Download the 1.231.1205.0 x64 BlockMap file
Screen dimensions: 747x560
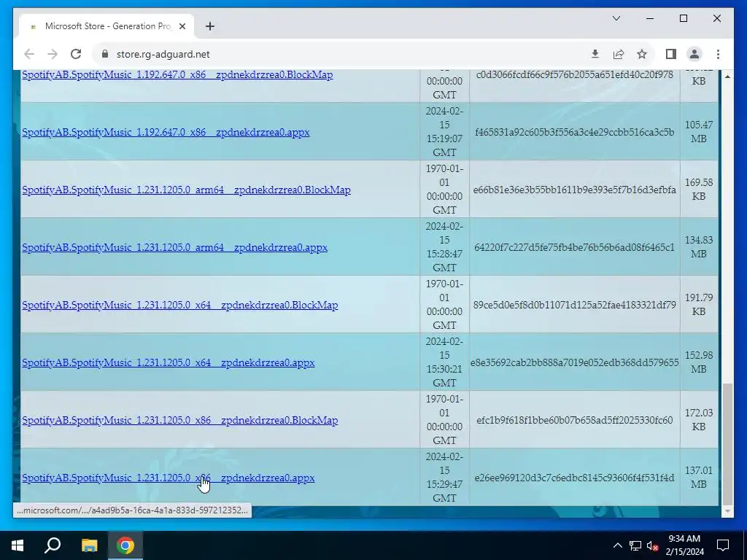180,306
